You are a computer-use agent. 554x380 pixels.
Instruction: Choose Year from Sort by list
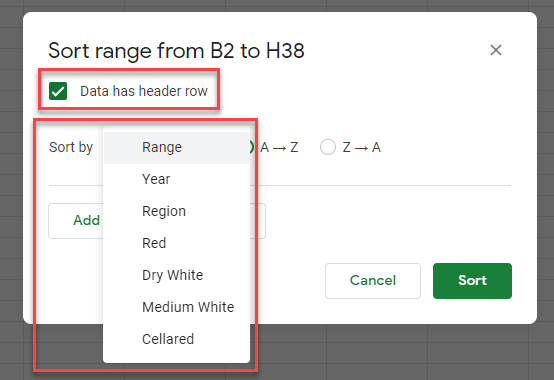point(176,179)
